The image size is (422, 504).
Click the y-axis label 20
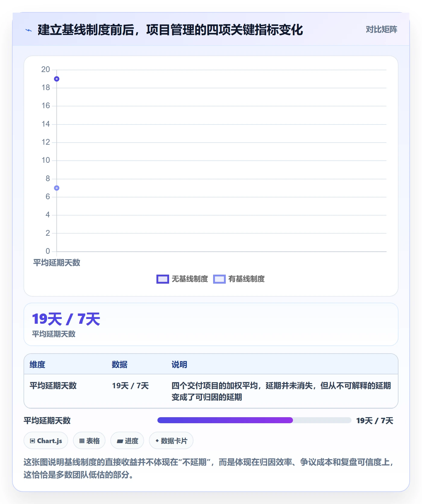(x=46, y=69)
